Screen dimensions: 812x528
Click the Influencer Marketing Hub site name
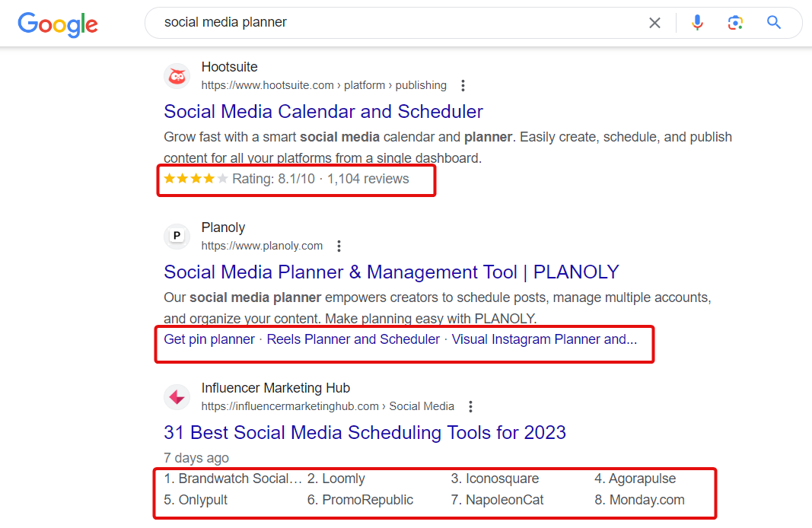click(275, 388)
